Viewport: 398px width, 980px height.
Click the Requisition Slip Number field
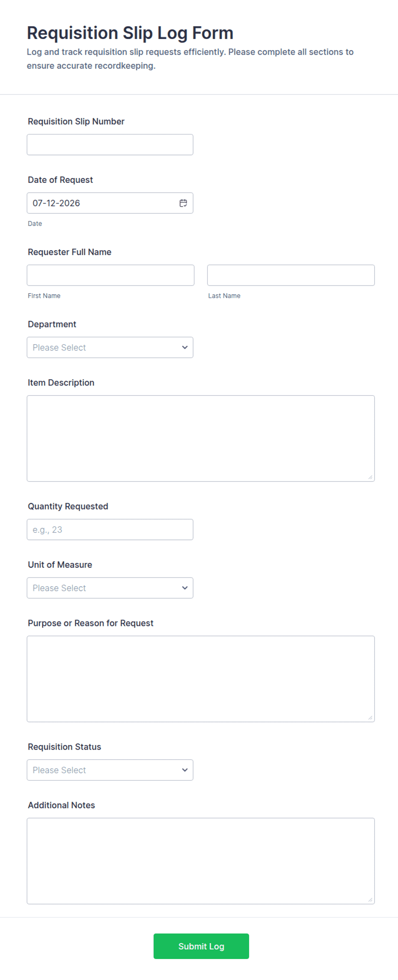110,145
